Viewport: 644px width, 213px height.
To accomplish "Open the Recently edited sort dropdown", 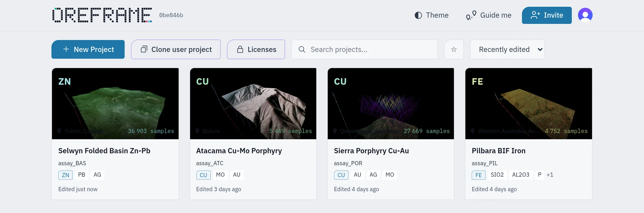I will tap(507, 49).
